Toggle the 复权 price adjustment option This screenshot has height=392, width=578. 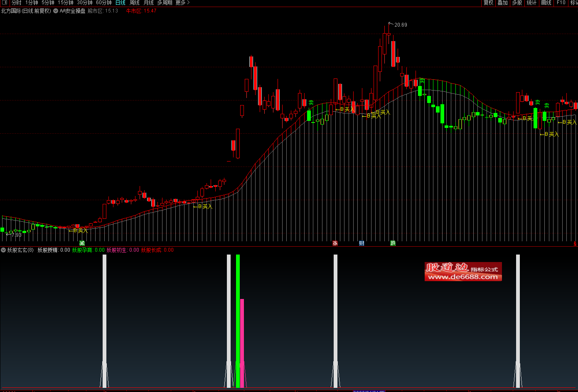pyautogui.click(x=488, y=3)
